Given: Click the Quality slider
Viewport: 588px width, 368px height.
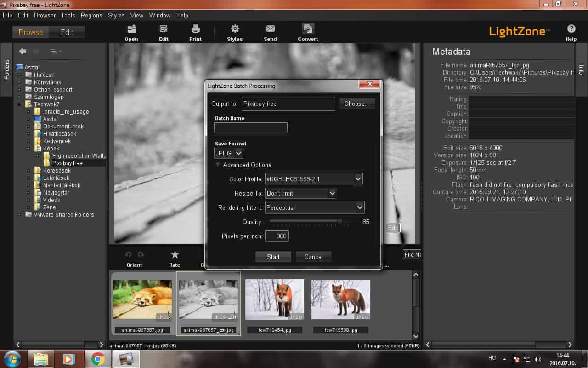Looking at the screenshot, I should (x=311, y=222).
